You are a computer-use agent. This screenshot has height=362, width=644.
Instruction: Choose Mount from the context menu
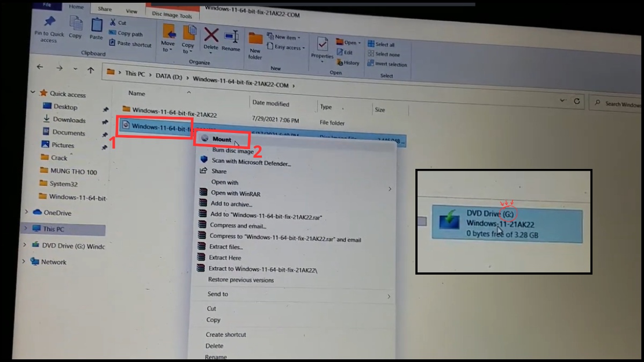222,139
